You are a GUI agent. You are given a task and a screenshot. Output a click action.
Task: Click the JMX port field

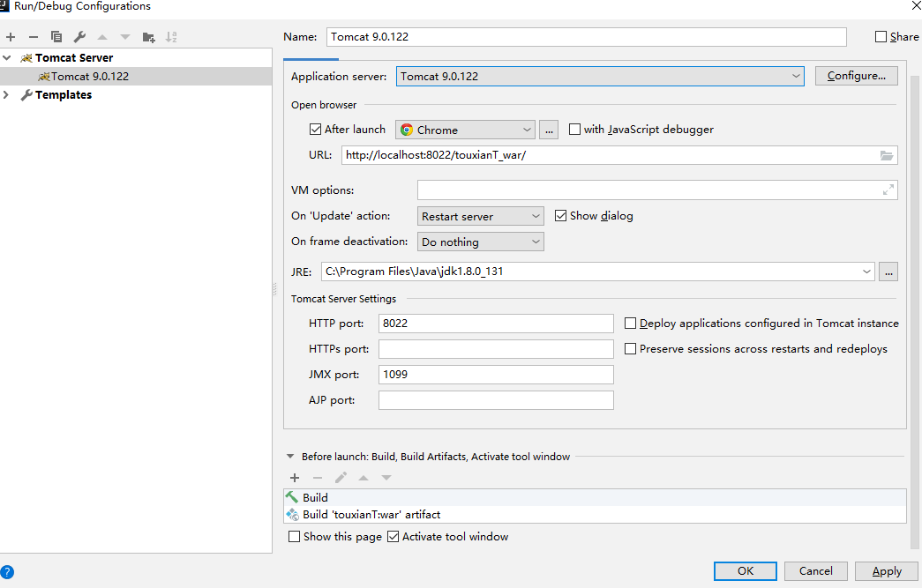(x=496, y=374)
